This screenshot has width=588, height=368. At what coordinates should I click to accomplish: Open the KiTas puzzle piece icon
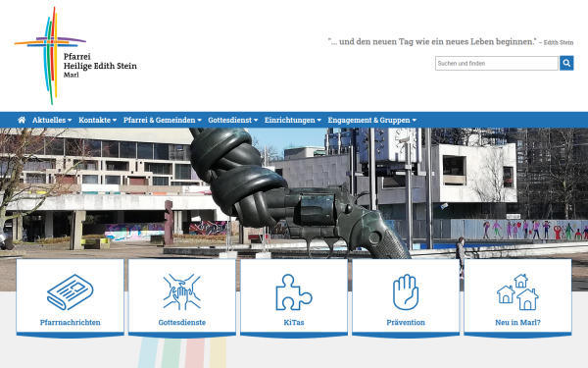pos(294,292)
